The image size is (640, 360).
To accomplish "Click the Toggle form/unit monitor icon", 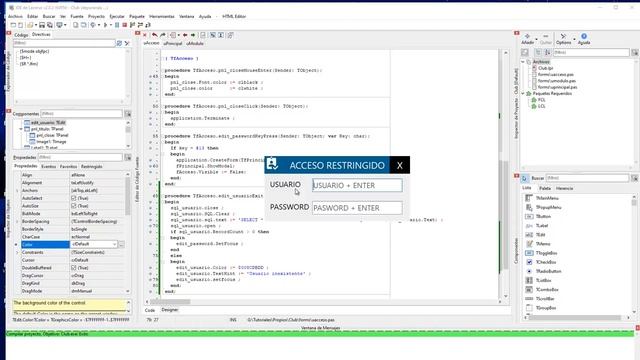I will tap(60, 25).
